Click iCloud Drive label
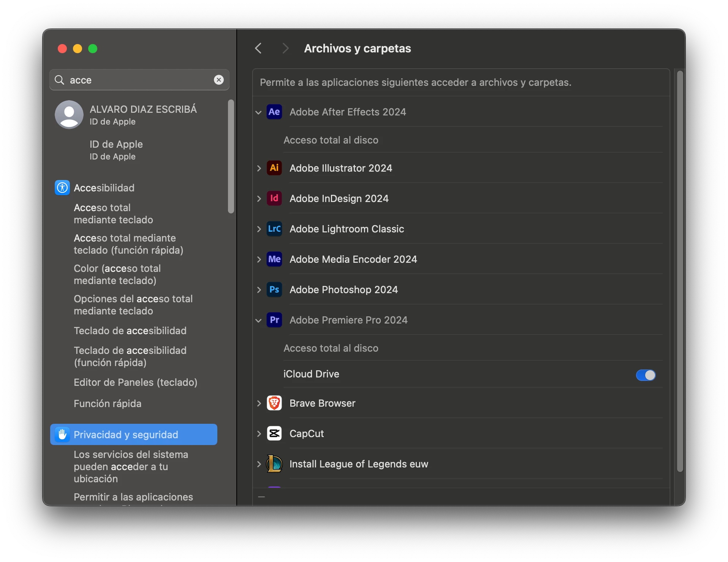The width and height of the screenshot is (728, 562). (x=311, y=374)
